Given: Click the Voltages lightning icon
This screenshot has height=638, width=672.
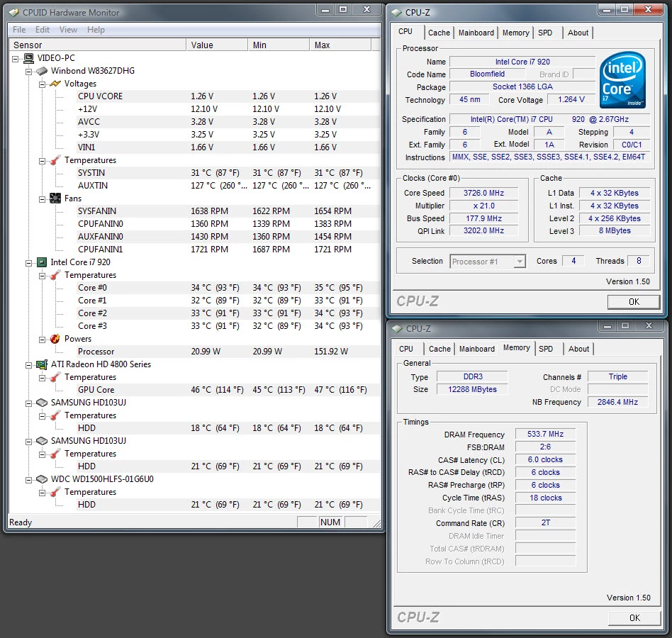Looking at the screenshot, I should 55,84.
